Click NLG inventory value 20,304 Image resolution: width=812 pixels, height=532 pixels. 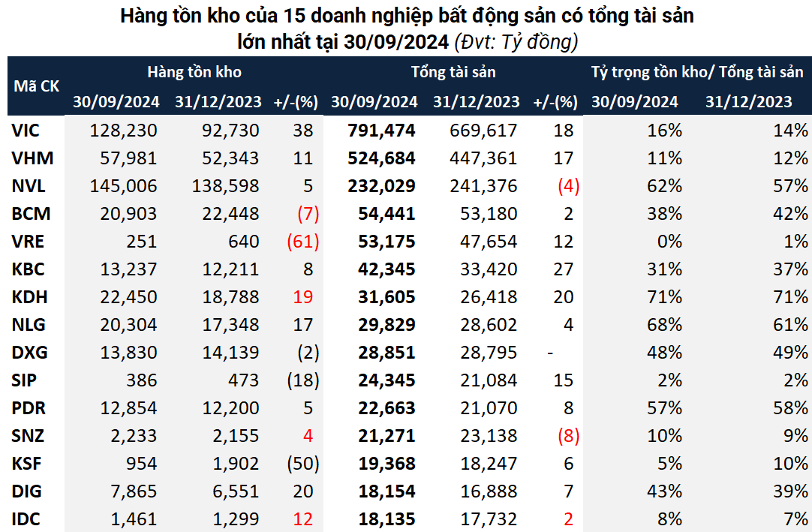pyautogui.click(x=128, y=324)
